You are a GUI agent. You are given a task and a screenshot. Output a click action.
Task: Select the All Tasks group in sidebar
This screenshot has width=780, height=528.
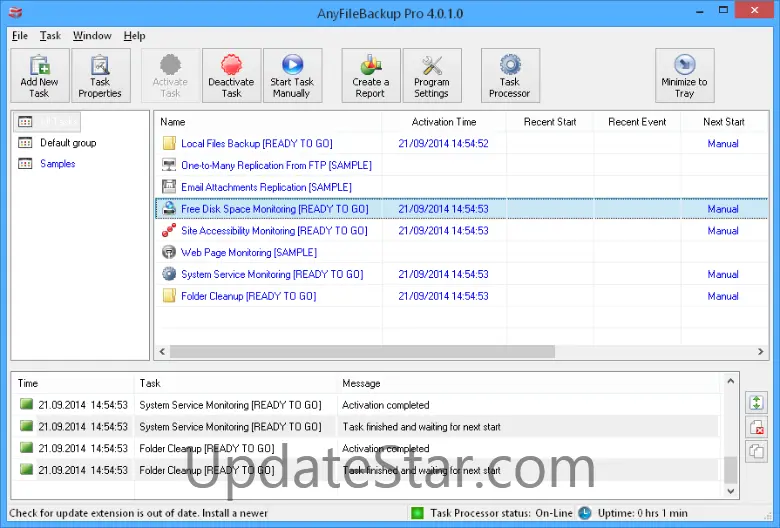tap(47, 121)
